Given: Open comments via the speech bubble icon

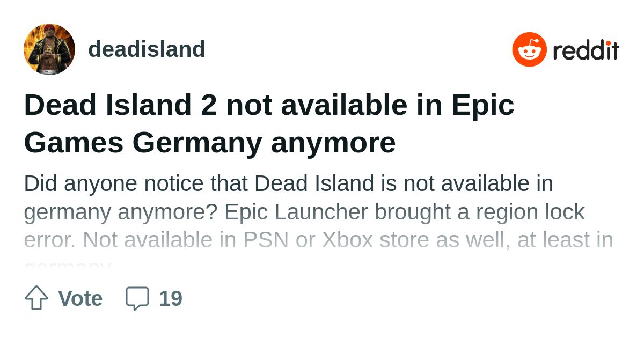Looking at the screenshot, I should tap(137, 298).
